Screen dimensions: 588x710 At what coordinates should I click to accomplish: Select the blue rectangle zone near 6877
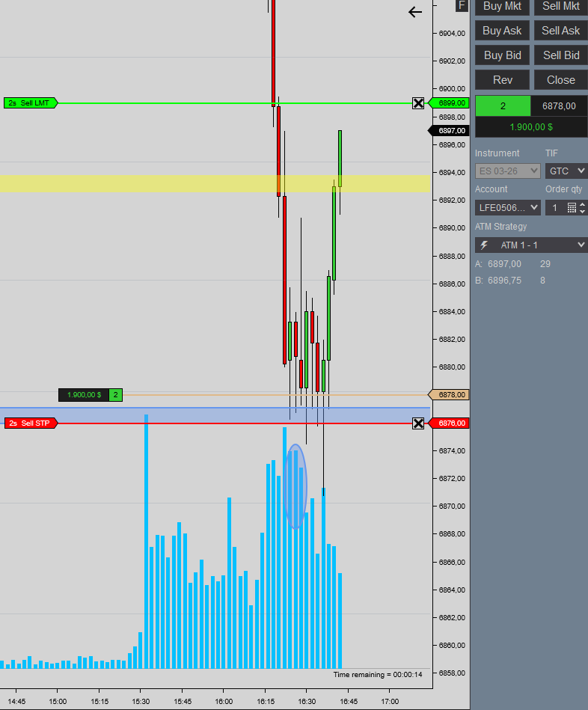(215, 415)
